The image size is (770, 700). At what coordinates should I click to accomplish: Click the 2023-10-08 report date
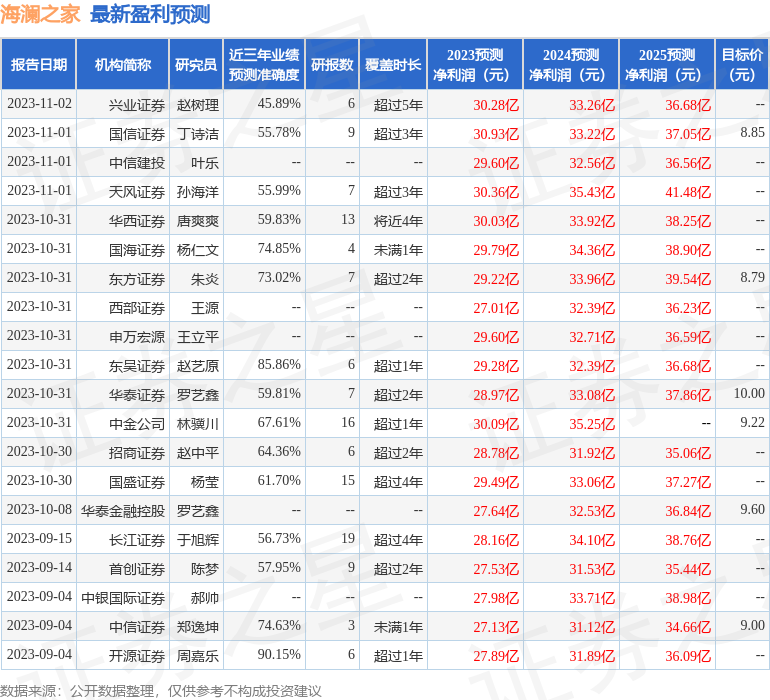click(39, 509)
